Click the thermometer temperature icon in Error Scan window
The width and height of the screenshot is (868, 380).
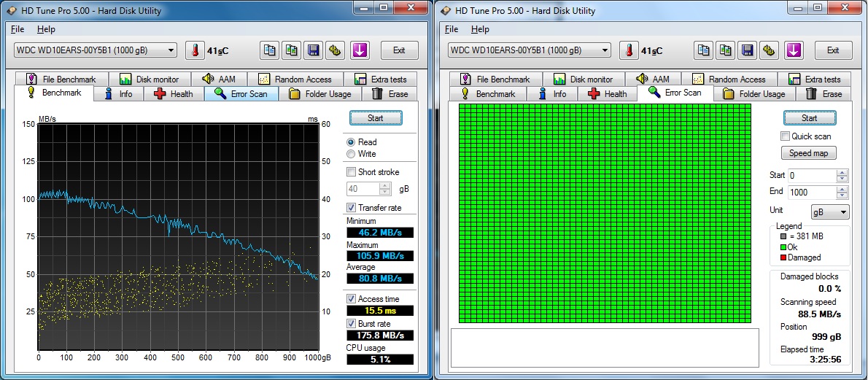[629, 50]
